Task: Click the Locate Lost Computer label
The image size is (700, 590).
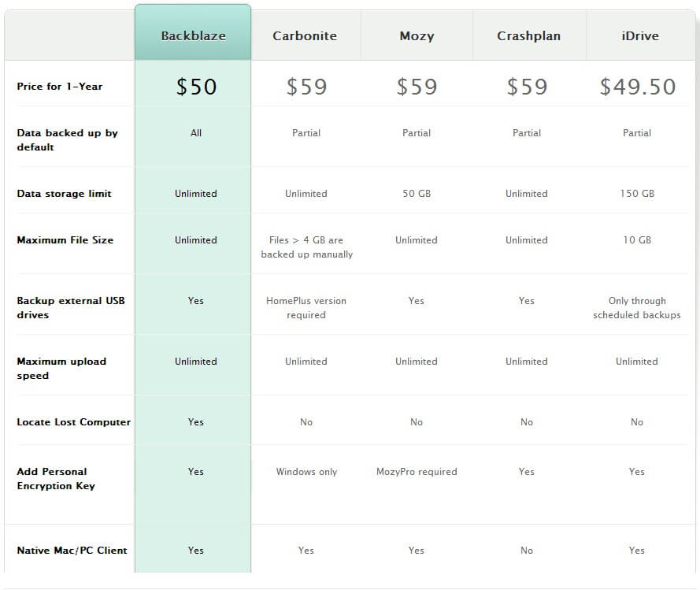Action: point(73,422)
